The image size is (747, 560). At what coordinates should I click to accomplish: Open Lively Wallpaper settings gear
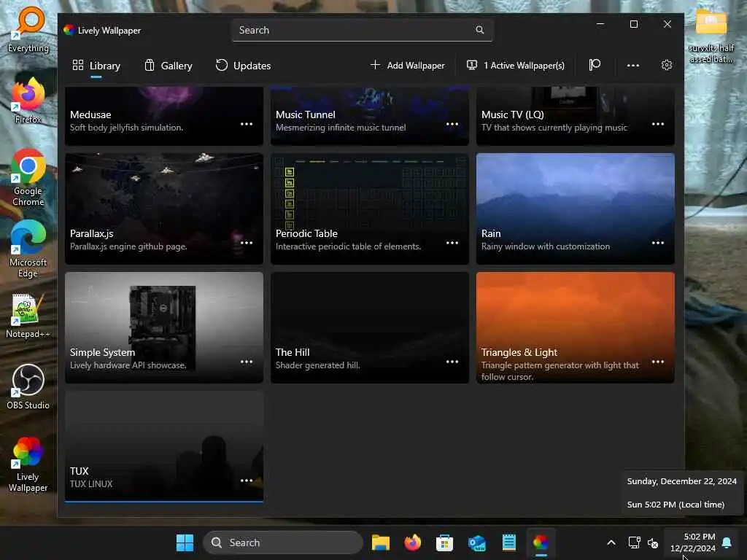tap(667, 65)
